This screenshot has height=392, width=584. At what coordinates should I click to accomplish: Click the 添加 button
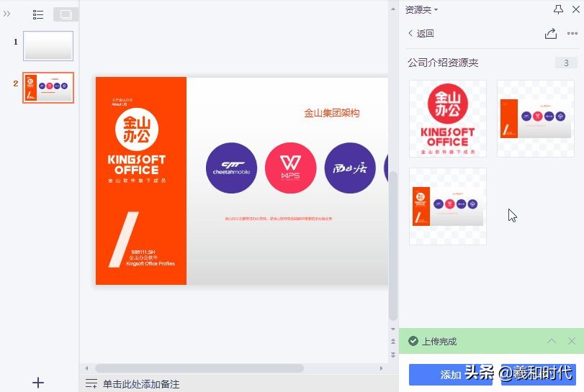coord(451,375)
